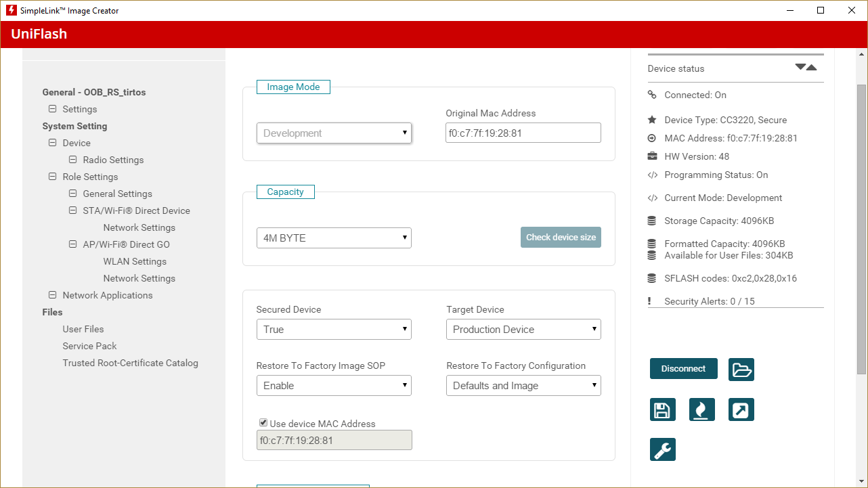Click the export arrow icon
The image size is (868, 488).
point(741,409)
